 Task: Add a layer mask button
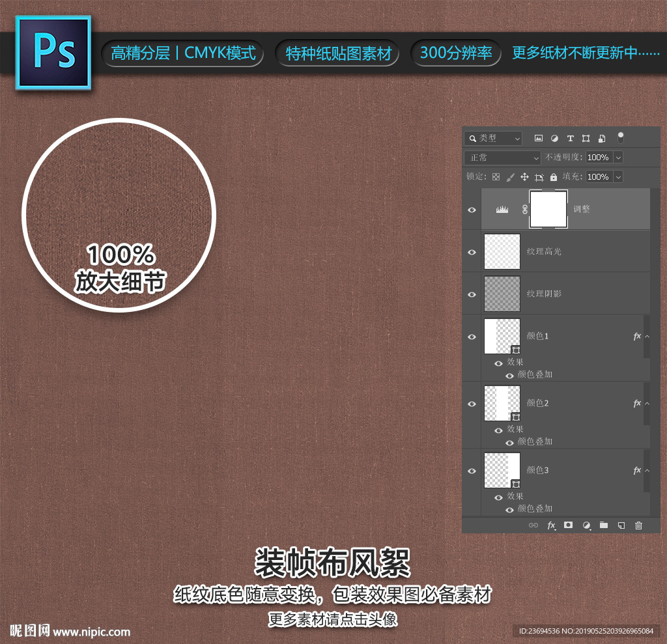click(x=568, y=525)
